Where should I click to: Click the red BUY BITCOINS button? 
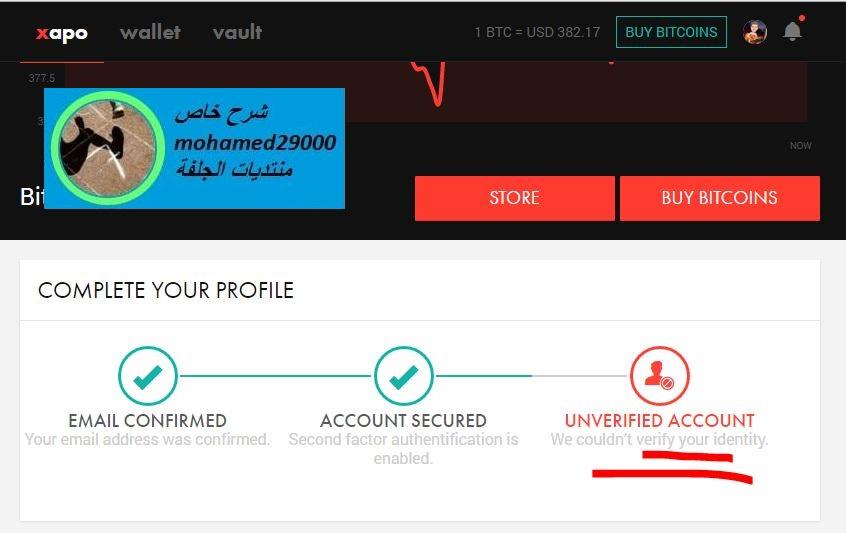tap(720, 198)
